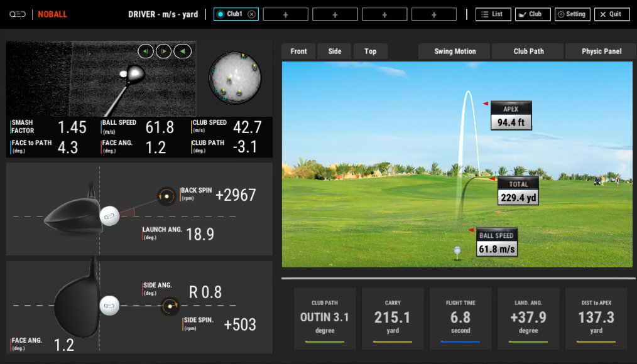
Task: Switch to the Top view tab
Action: 370,51
